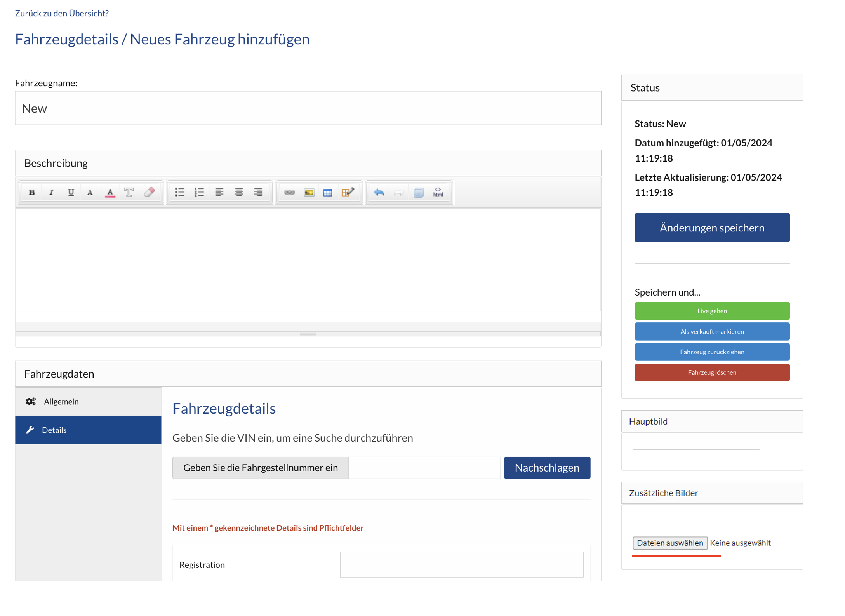This screenshot has height=616, width=845.
Task: Click the Änderungen speichern button
Action: (711, 228)
